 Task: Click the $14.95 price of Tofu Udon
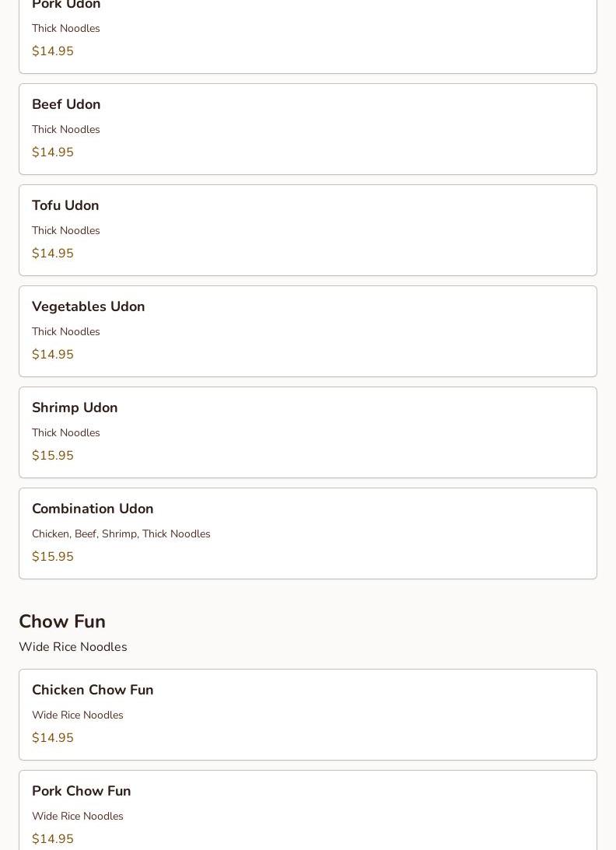pos(53,254)
